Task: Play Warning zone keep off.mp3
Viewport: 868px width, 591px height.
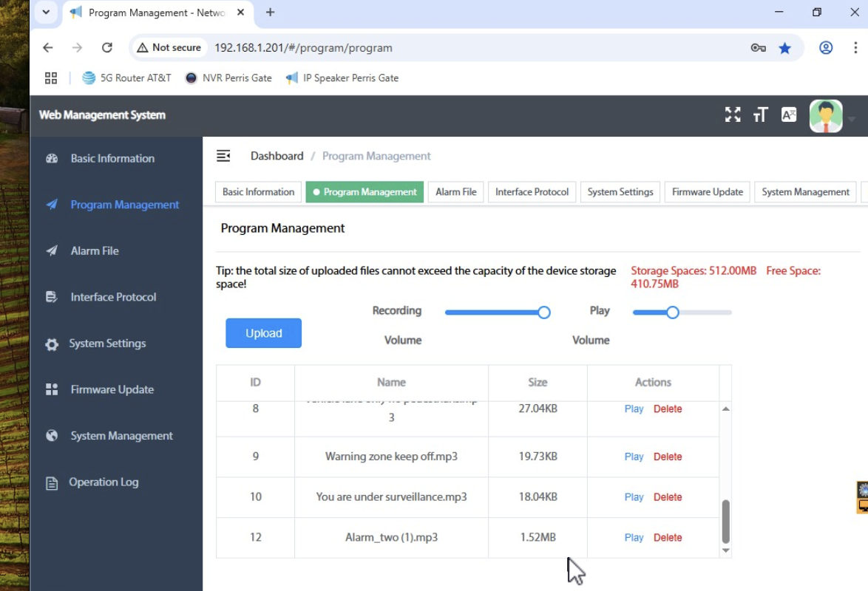Action: [x=634, y=457]
